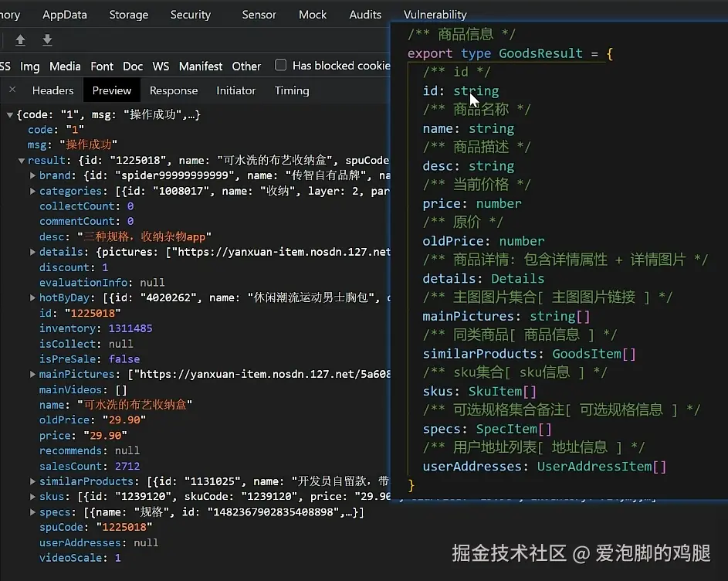Click the inventory: 1311485 value
This screenshot has width=728, height=581.
point(130,328)
